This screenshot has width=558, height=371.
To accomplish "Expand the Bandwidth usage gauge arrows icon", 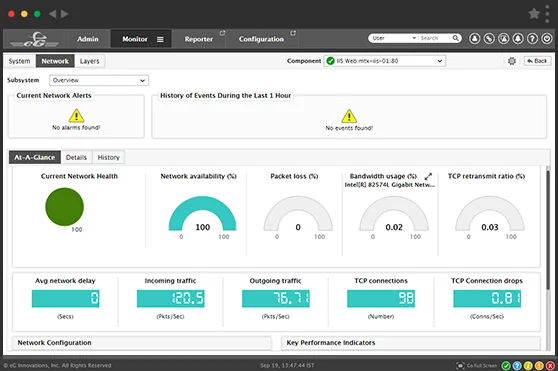I will 428,176.
